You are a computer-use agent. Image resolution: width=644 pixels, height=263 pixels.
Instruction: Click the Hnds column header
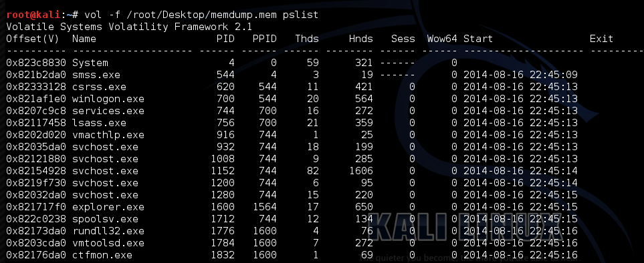(360, 39)
